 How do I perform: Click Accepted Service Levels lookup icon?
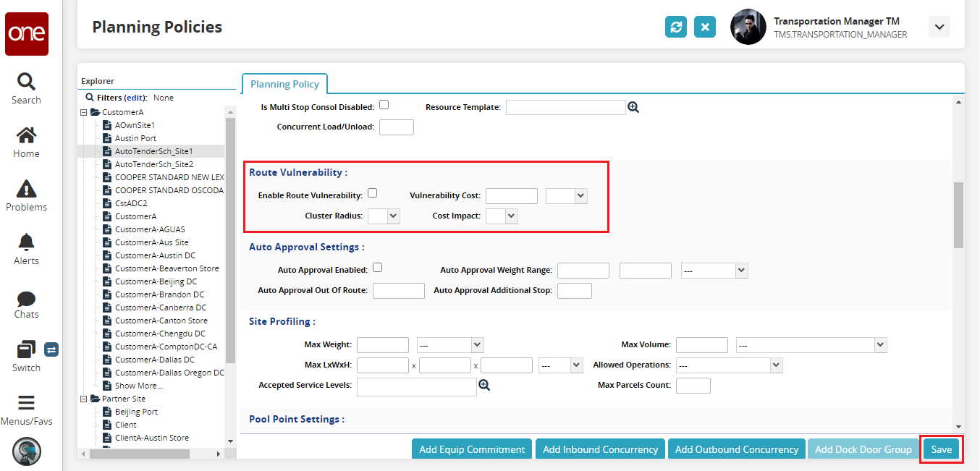[x=484, y=386]
